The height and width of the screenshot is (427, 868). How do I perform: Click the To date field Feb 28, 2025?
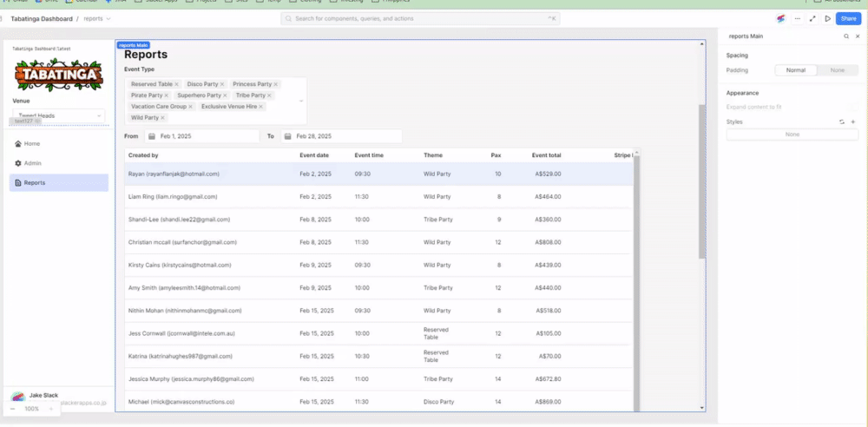click(x=341, y=136)
